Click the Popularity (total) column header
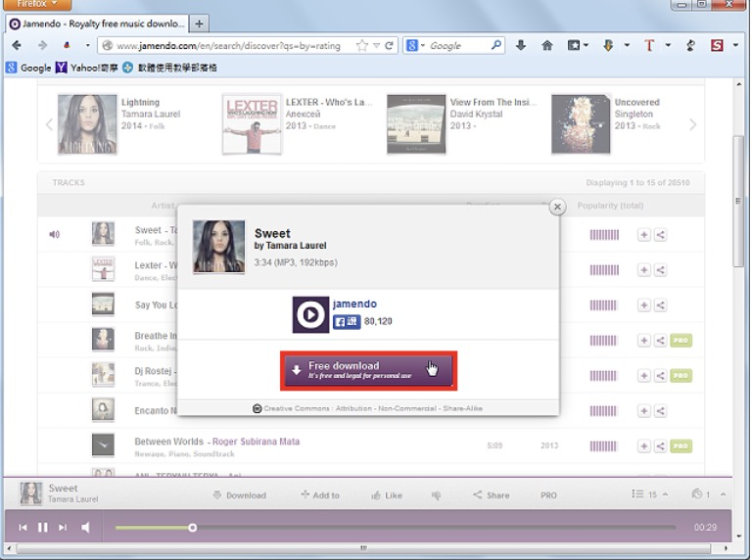 (610, 206)
